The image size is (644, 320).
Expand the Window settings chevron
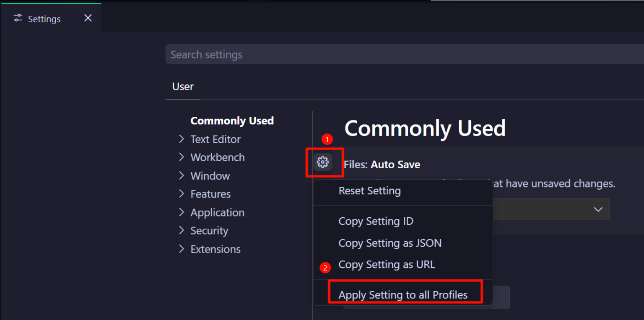[x=181, y=176]
